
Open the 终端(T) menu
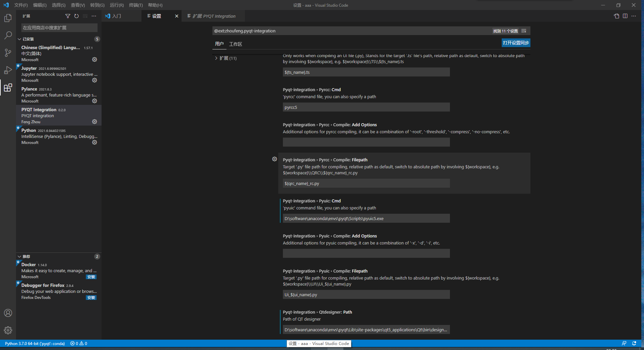(136, 5)
